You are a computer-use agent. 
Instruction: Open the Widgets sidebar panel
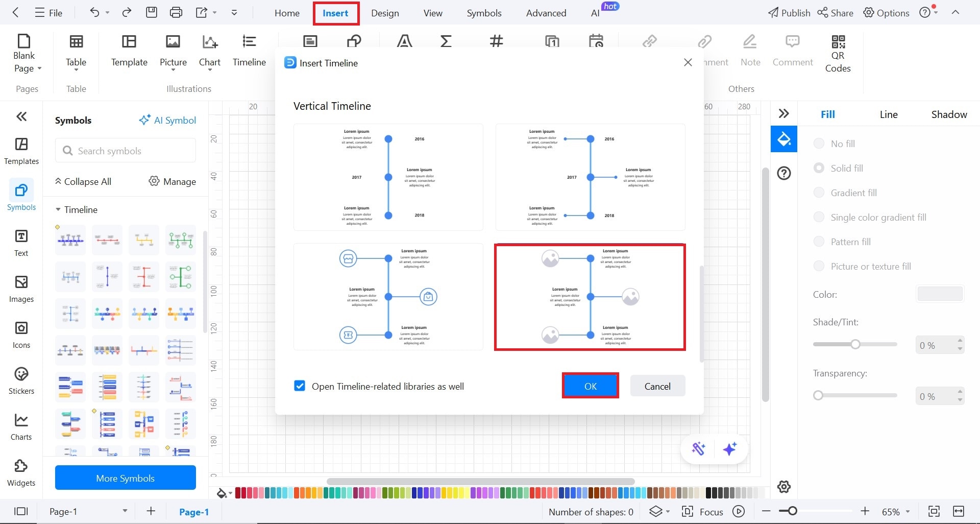(21, 473)
